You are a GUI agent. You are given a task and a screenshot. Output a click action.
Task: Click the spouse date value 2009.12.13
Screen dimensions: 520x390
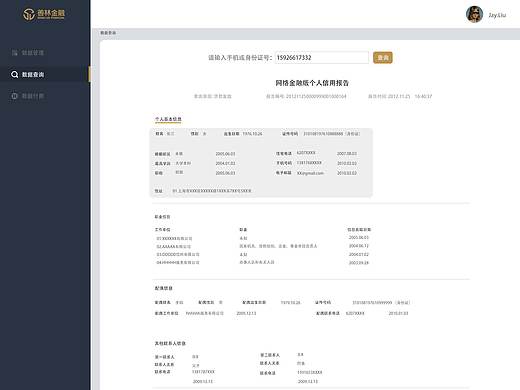[246, 313]
